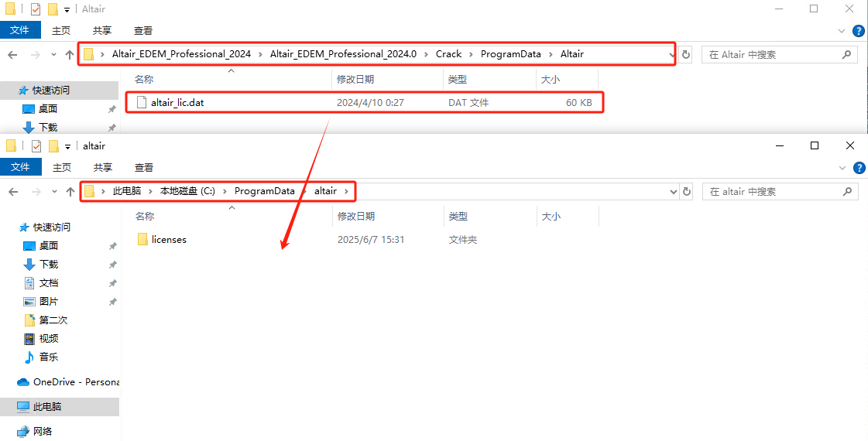The image size is (868, 441).
Task: Click altair breadcrumb in lower window
Action: [325, 191]
